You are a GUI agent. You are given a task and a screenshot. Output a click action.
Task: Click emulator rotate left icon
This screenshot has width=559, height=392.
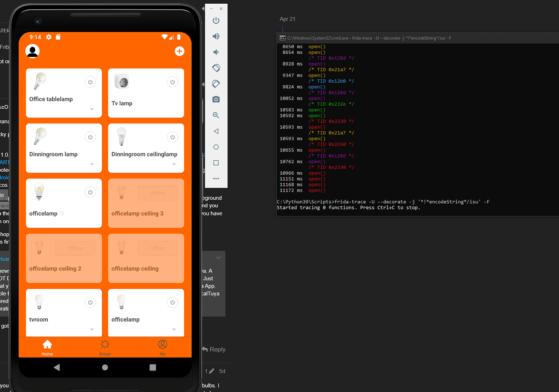(x=216, y=68)
